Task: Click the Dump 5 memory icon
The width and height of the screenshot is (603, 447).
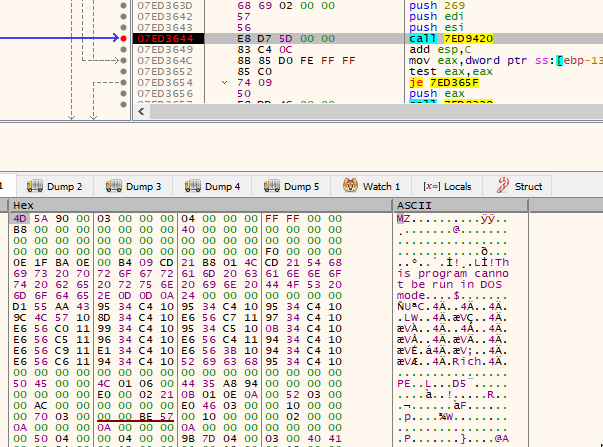Action: (272, 186)
